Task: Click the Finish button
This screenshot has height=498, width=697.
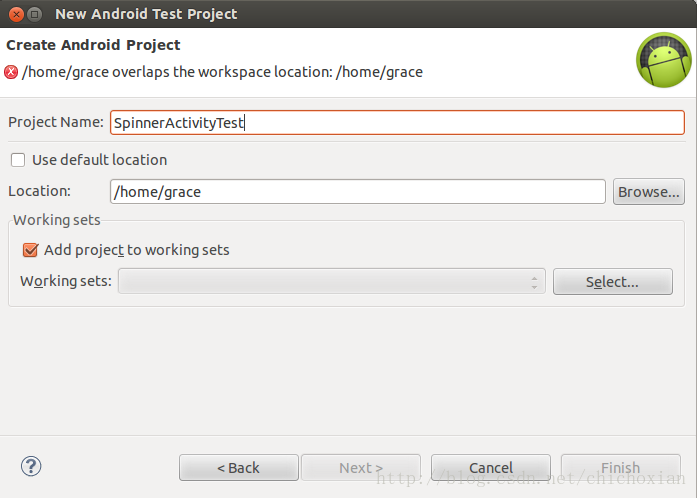Action: 621,467
